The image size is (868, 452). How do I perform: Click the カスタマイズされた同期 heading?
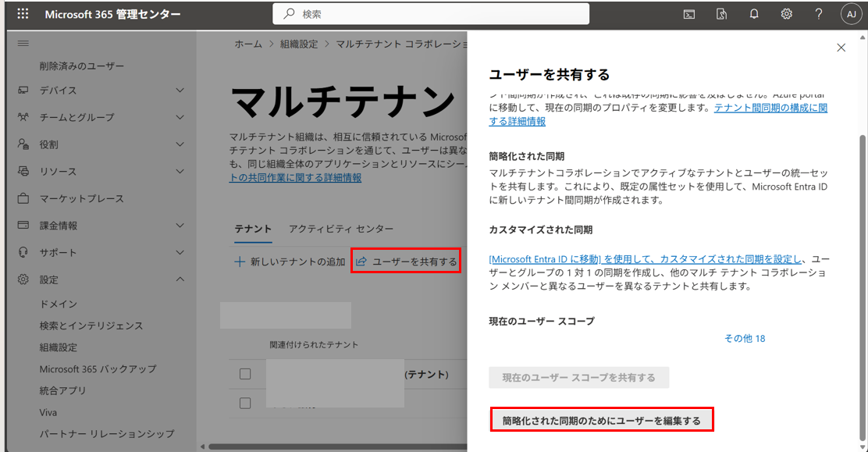point(541,230)
